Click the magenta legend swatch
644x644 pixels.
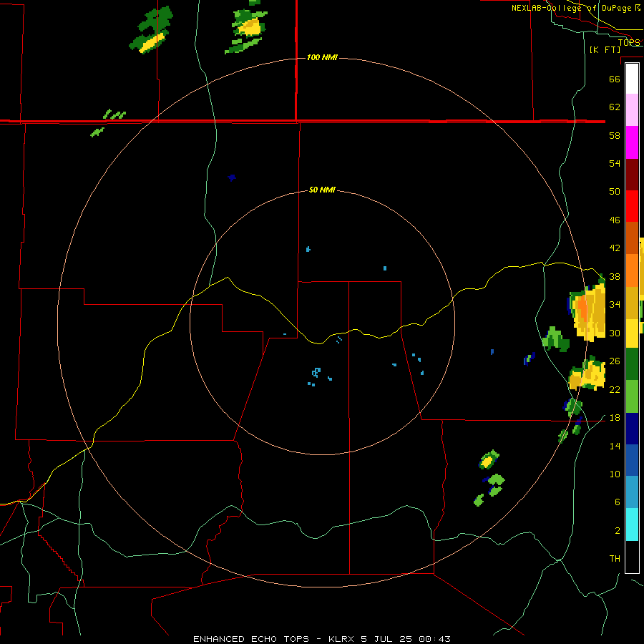[x=632, y=142]
